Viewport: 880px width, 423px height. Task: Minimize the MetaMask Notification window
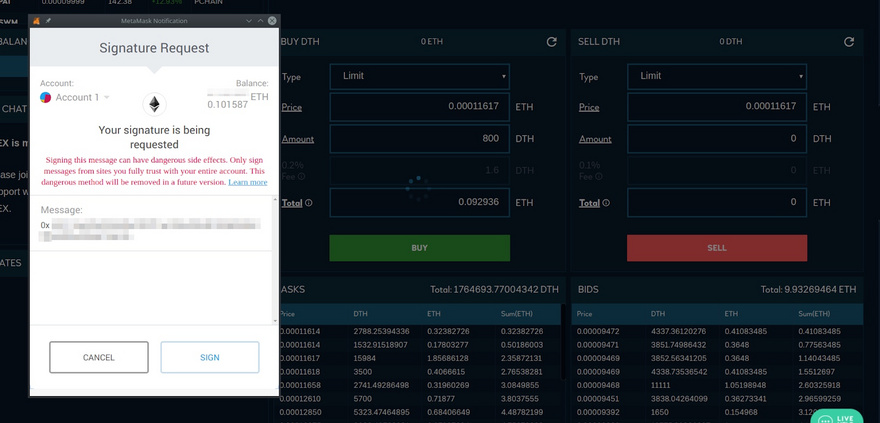pos(249,21)
